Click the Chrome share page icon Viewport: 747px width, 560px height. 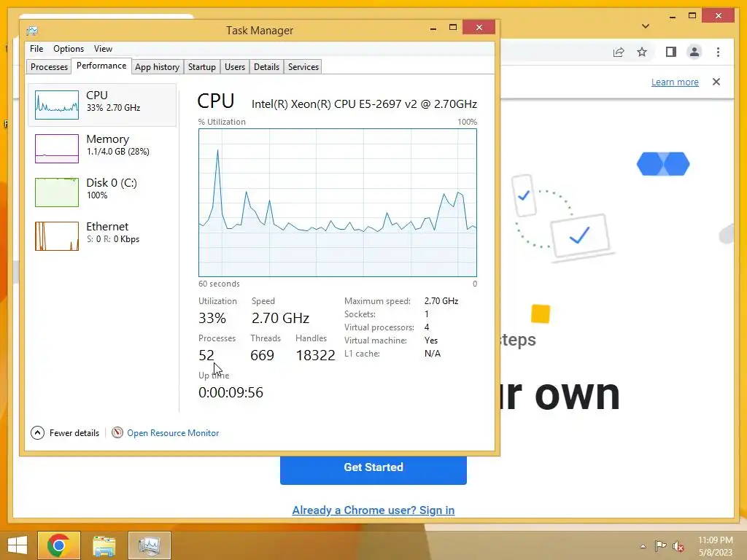tap(619, 52)
